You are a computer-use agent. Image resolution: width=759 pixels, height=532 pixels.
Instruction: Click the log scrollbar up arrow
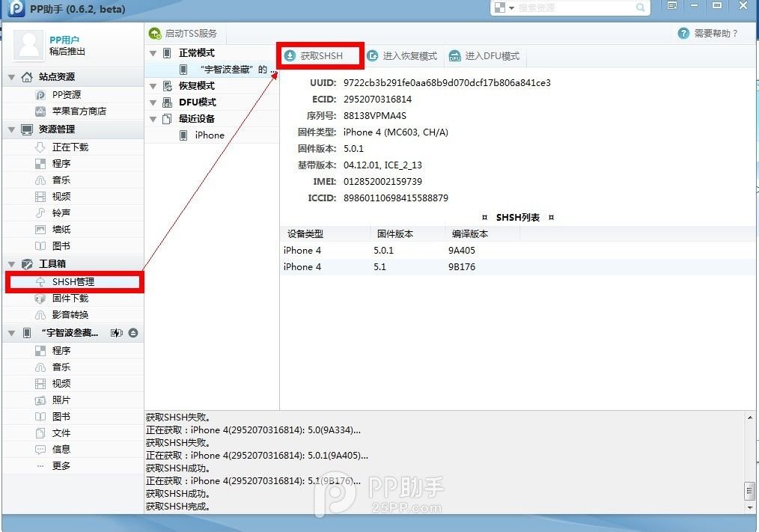[x=750, y=418]
